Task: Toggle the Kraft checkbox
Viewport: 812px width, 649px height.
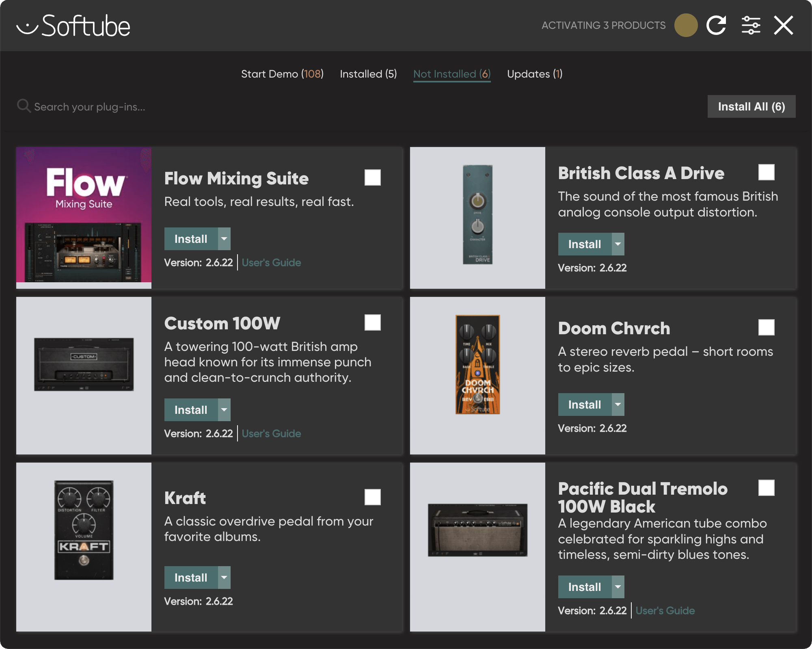Action: tap(372, 497)
